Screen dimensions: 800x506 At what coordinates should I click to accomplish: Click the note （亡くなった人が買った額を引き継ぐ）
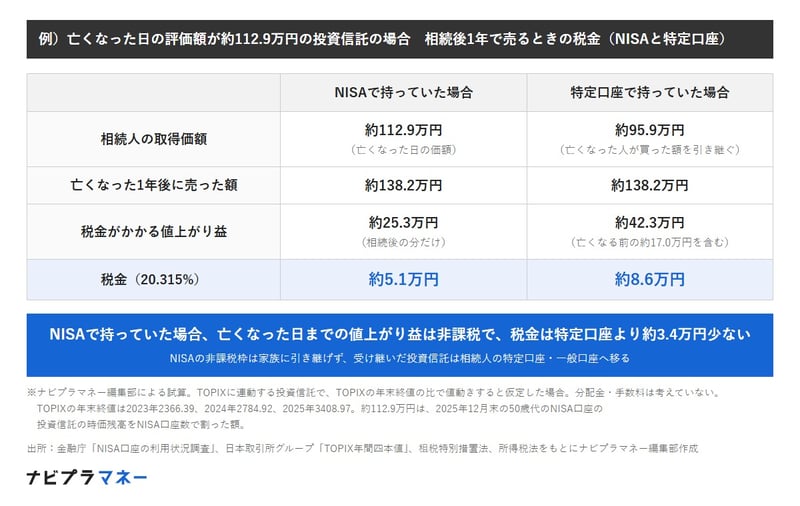(649, 150)
